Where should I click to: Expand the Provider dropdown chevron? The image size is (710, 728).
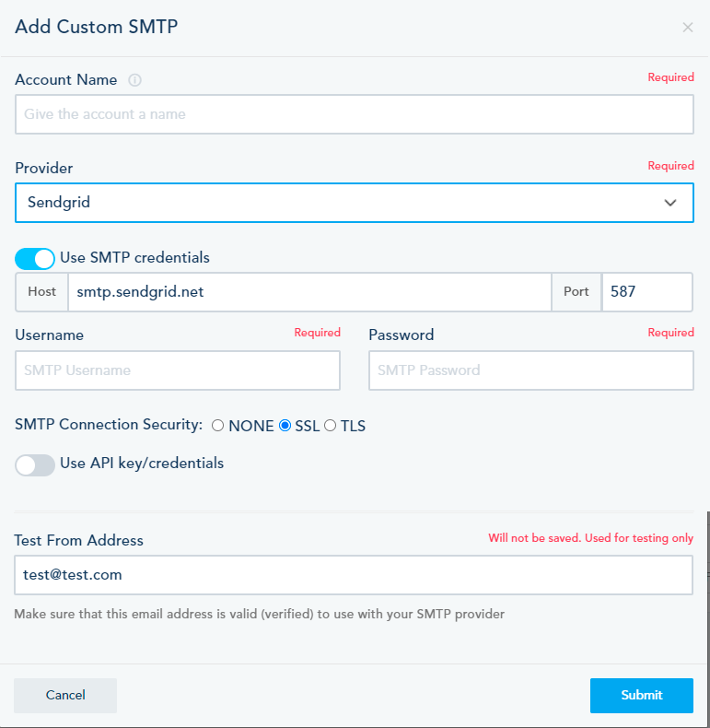[670, 203]
